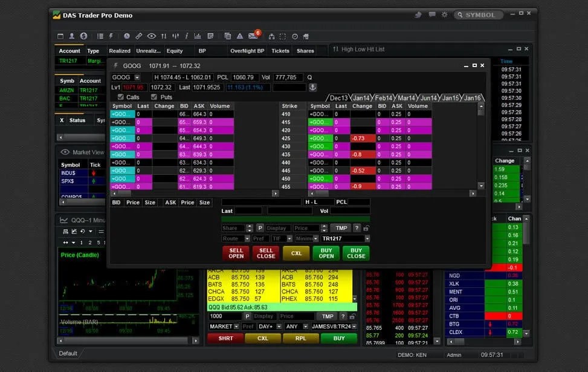
Task: Click the anchor icon in the GOOG window
Action: (313, 87)
